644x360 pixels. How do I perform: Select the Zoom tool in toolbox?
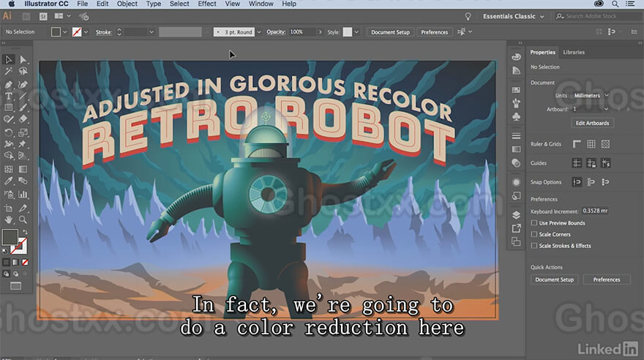[x=23, y=220]
